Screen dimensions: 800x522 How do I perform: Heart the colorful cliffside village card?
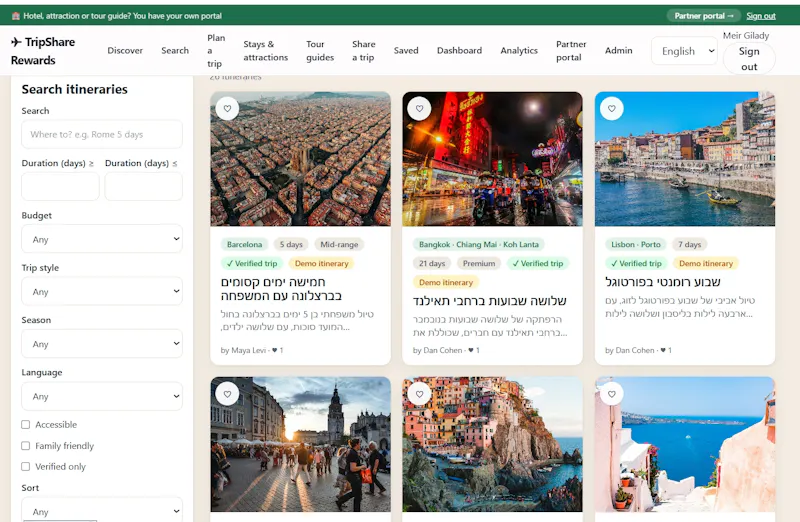[419, 394]
